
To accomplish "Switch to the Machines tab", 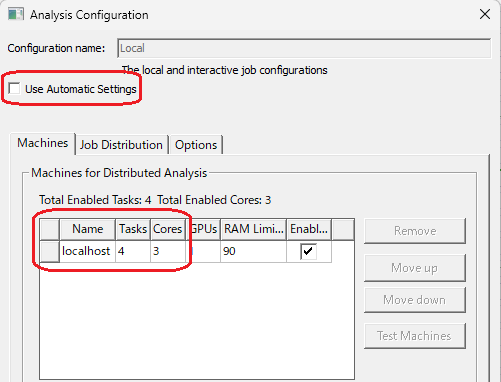I will click(x=43, y=143).
